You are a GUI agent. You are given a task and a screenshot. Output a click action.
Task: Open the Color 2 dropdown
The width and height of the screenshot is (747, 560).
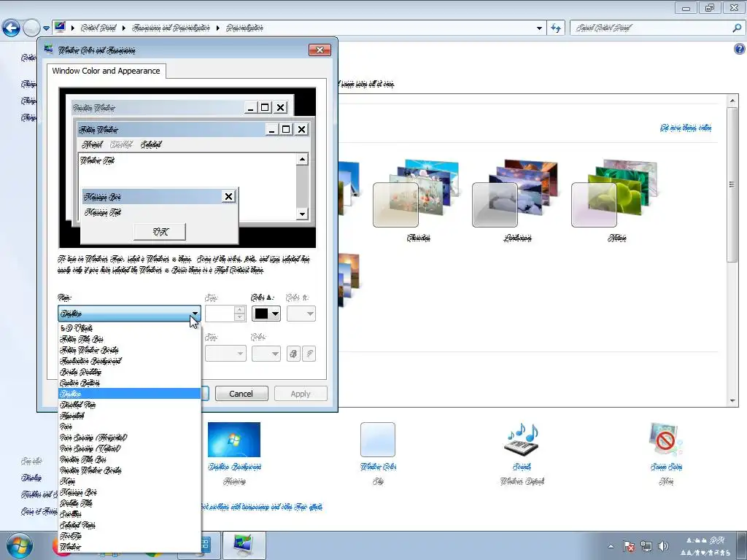(301, 314)
